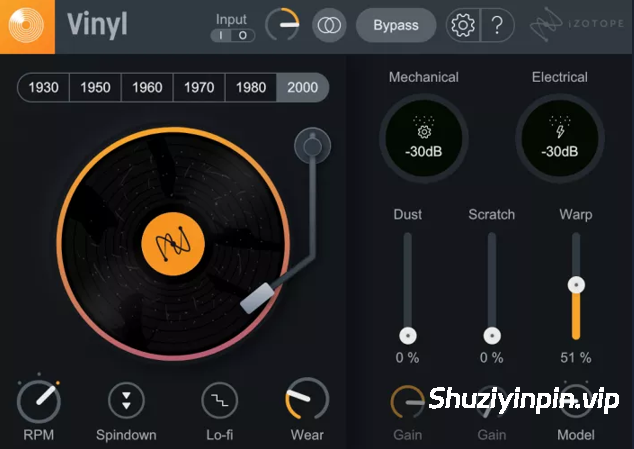Image resolution: width=634 pixels, height=449 pixels.
Task: Click the tonearm cartridge head
Action: 257,298
